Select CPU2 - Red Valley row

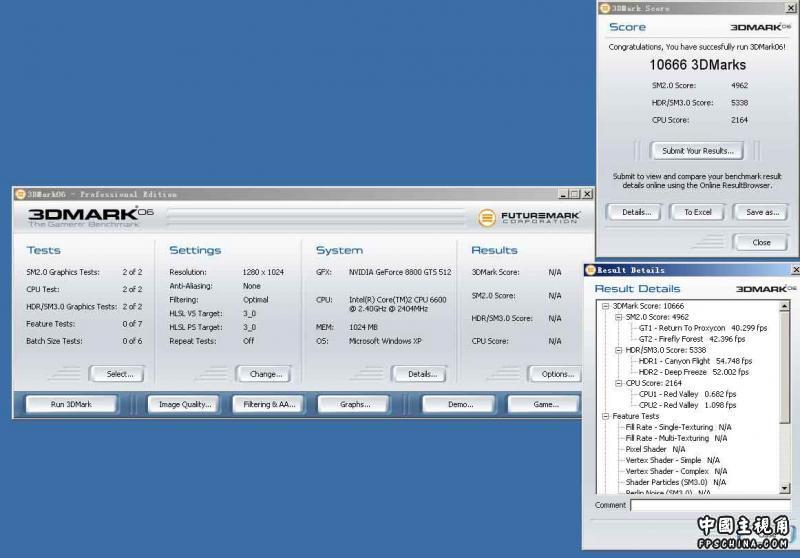point(687,405)
